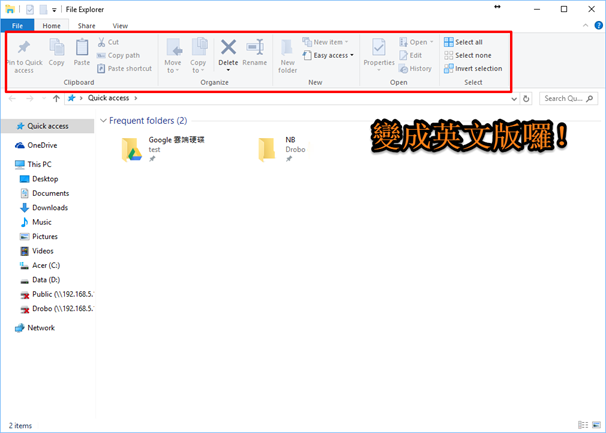
Task: Switch to the Share ribbon tab
Action: pos(87,25)
